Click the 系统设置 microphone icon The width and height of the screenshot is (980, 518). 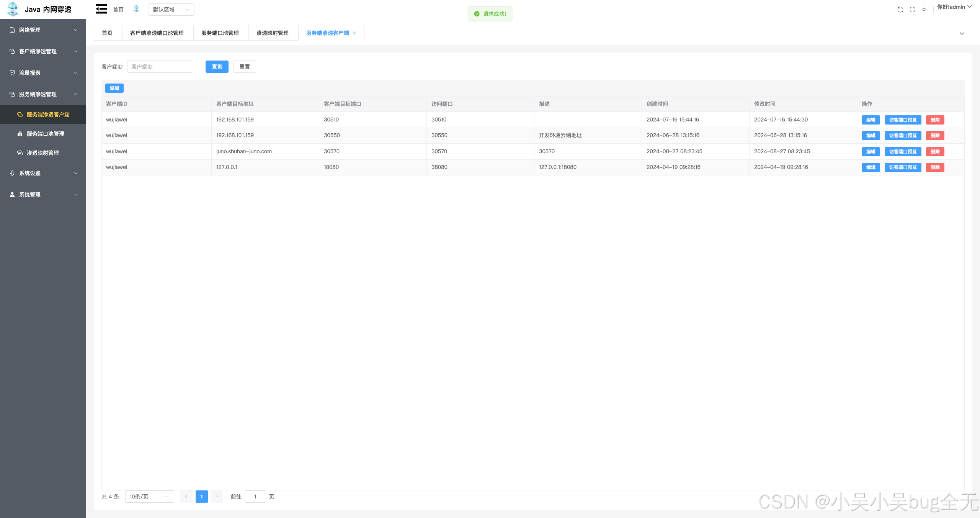(12, 173)
